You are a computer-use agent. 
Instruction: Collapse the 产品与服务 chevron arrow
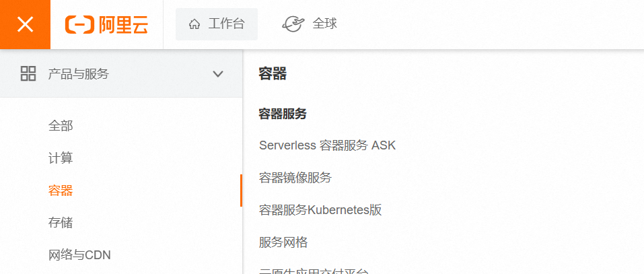pyautogui.click(x=218, y=74)
